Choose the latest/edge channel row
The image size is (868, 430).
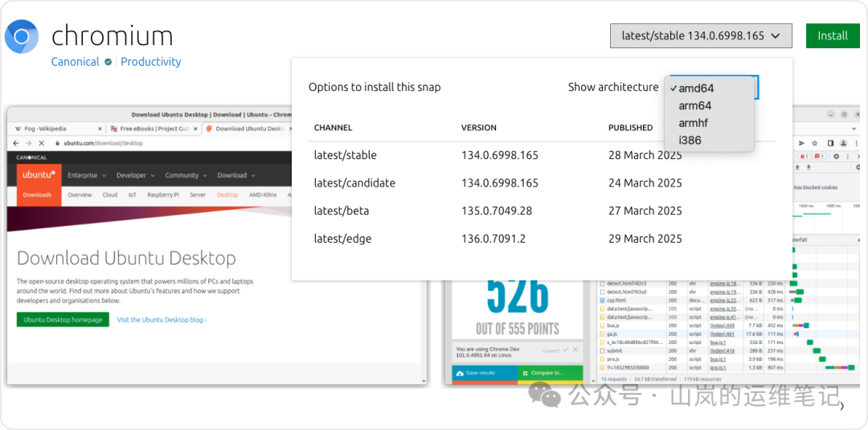pyautogui.click(x=542, y=239)
